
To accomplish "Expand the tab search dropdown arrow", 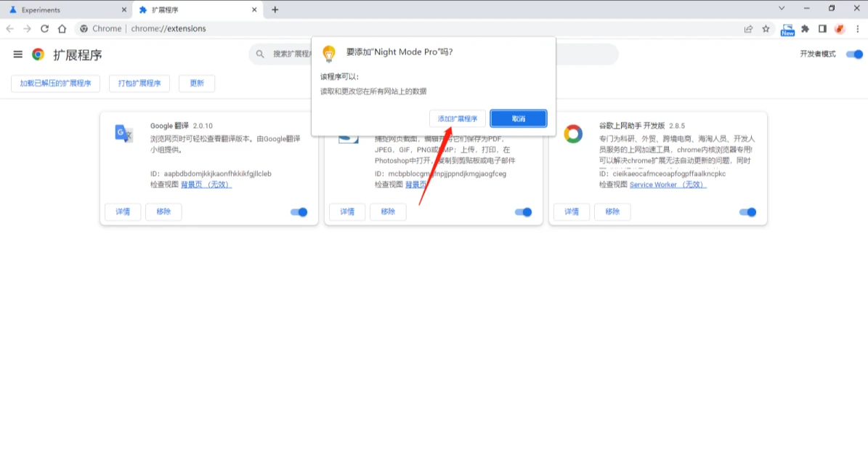I will tap(782, 8).
